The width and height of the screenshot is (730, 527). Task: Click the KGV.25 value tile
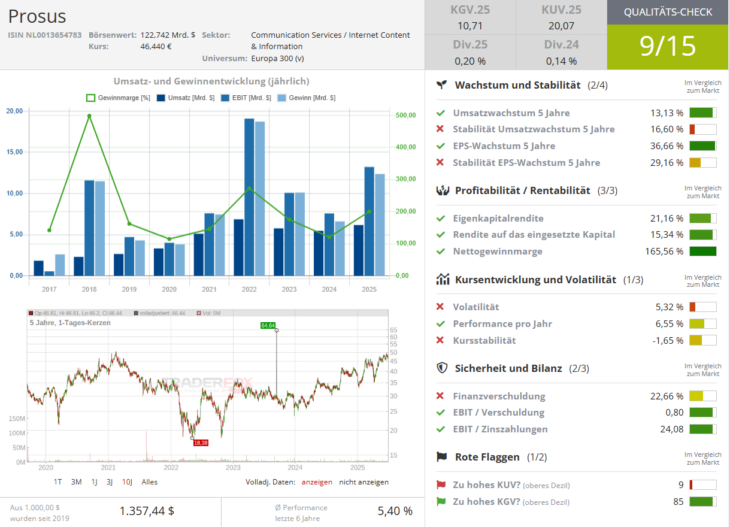point(470,17)
